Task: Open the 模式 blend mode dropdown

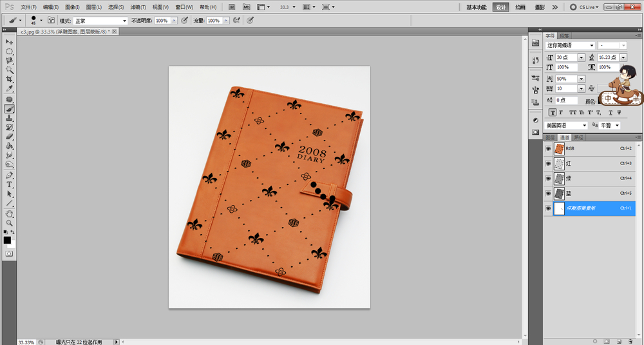Action: click(x=100, y=21)
